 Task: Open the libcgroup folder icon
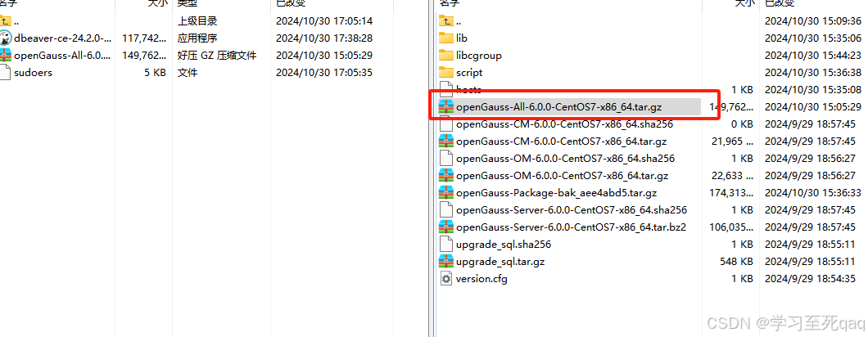445,56
